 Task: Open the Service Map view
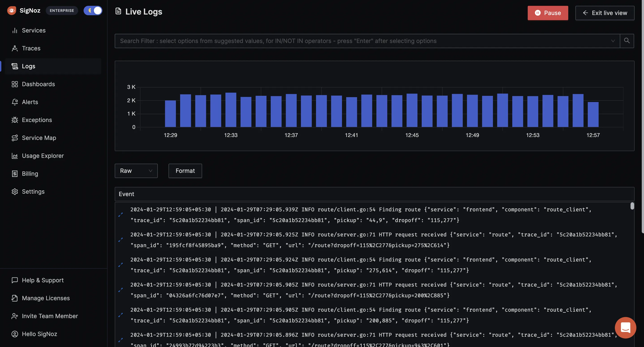[39, 138]
